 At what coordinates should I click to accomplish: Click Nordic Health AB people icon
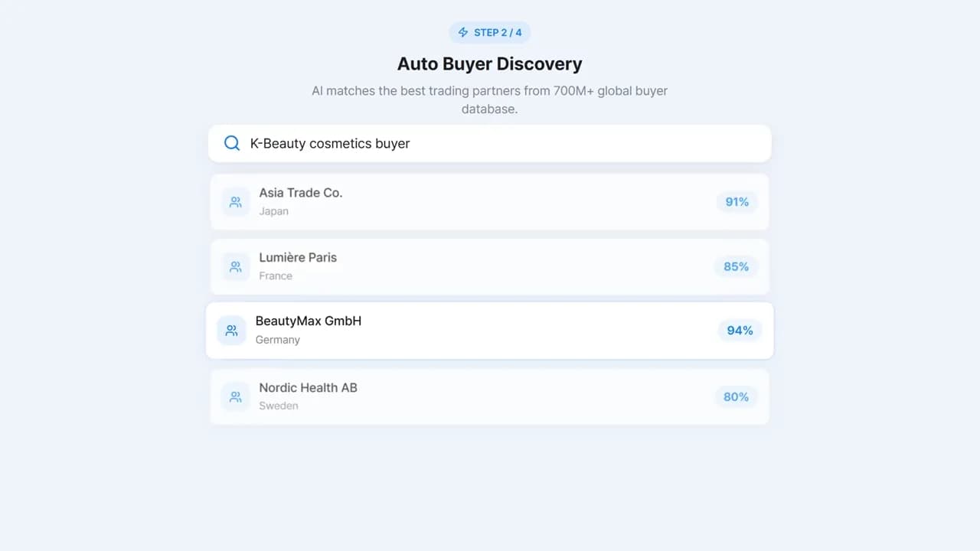click(x=236, y=397)
